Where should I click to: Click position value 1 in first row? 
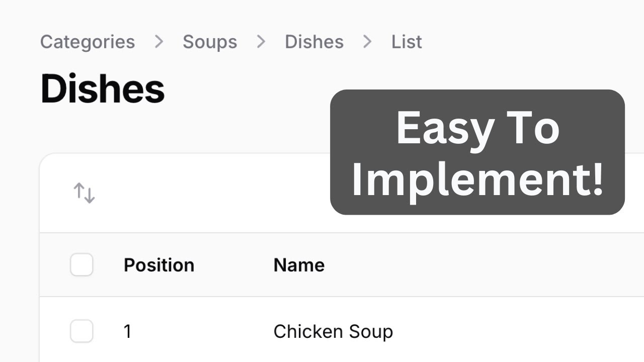point(127,331)
